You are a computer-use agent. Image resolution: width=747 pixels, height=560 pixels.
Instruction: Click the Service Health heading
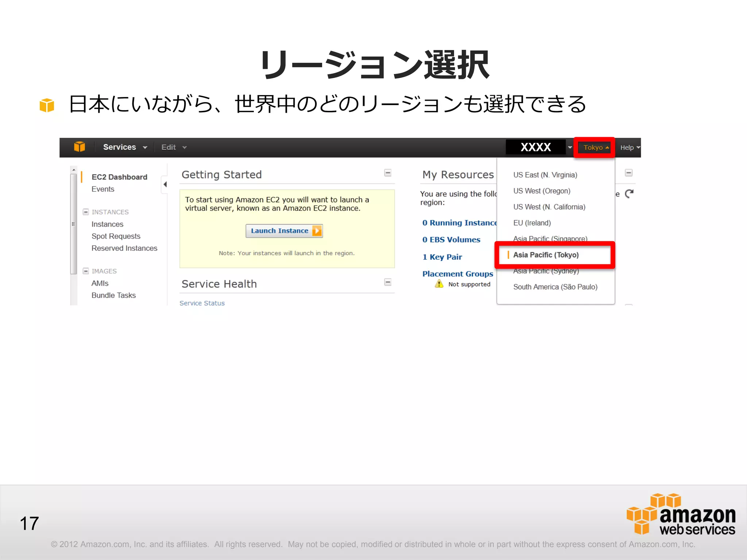pyautogui.click(x=219, y=284)
